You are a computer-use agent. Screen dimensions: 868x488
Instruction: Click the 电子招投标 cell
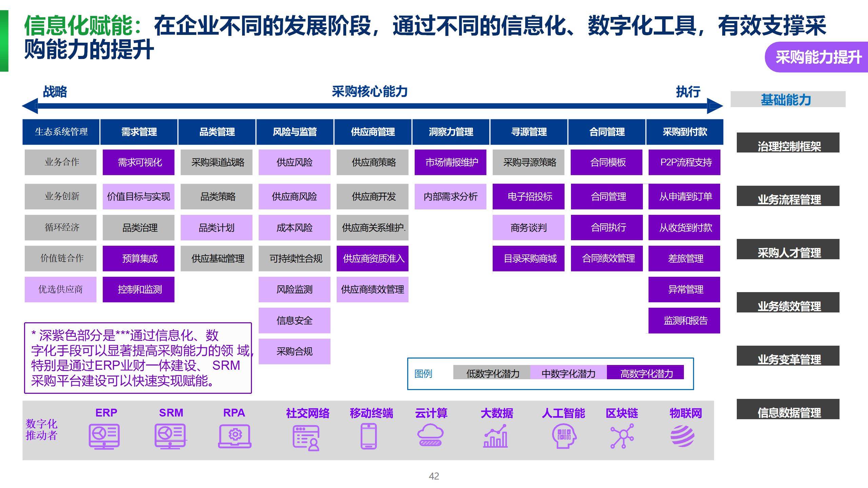click(x=529, y=197)
